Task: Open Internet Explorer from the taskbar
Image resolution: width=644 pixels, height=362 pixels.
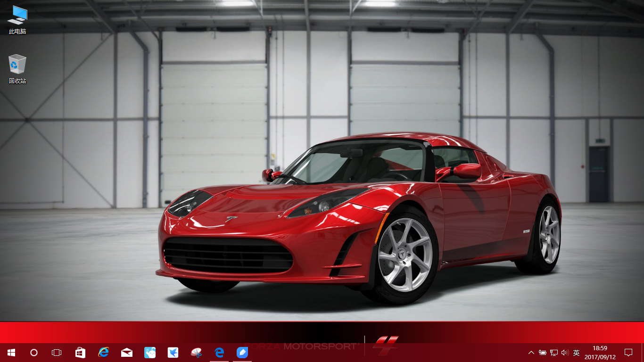Action: pyautogui.click(x=103, y=353)
